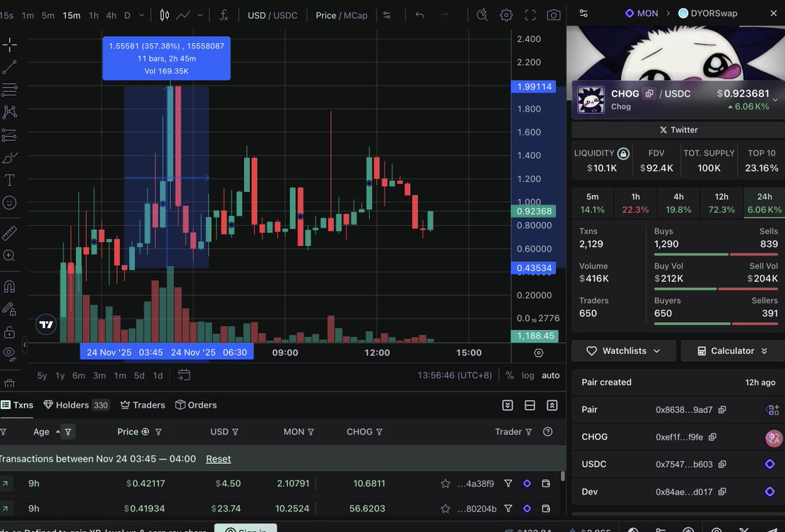Star the trader …4a38f9

(445, 484)
